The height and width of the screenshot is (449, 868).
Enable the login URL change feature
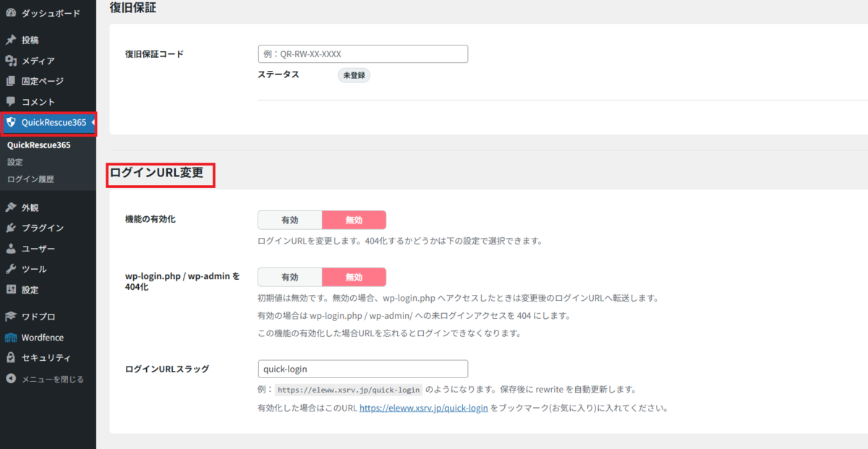pyautogui.click(x=289, y=220)
